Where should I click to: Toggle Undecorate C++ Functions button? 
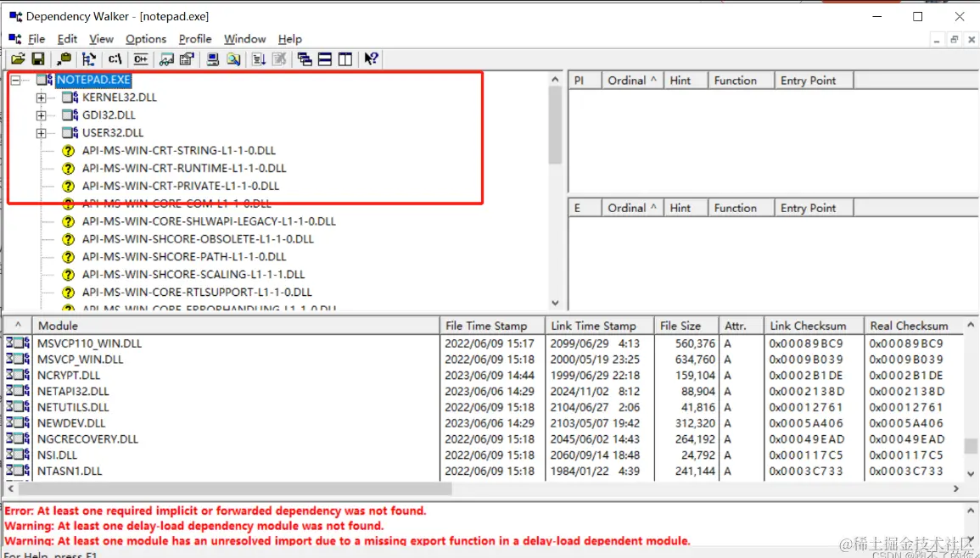coord(141,59)
